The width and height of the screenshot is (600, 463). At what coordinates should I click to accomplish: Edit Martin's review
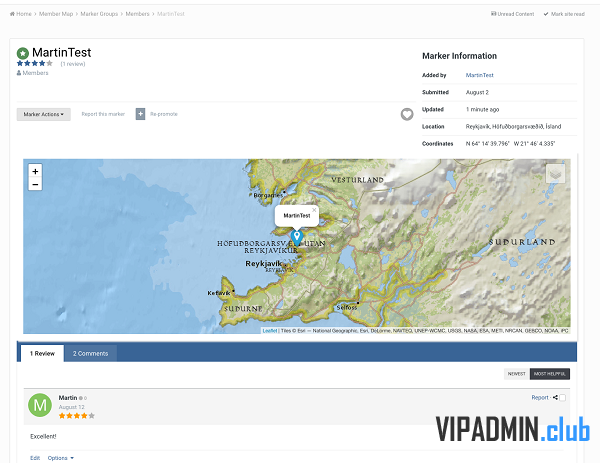click(35, 458)
